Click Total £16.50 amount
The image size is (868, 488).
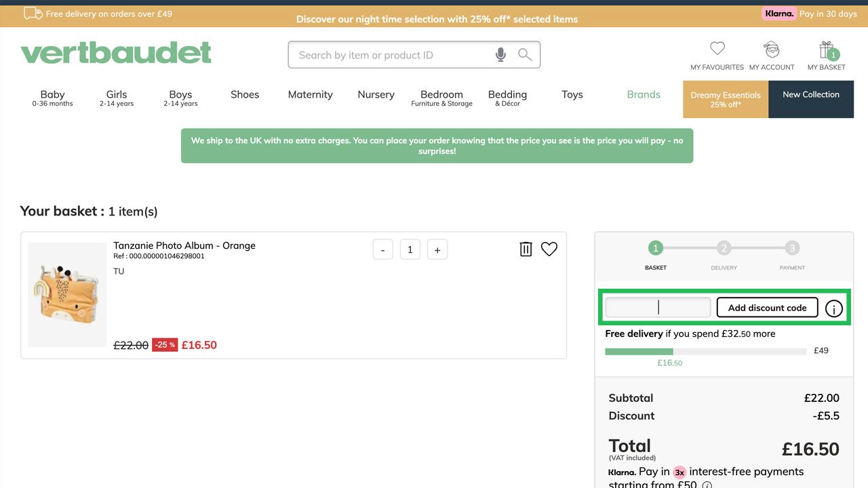pyautogui.click(x=810, y=449)
